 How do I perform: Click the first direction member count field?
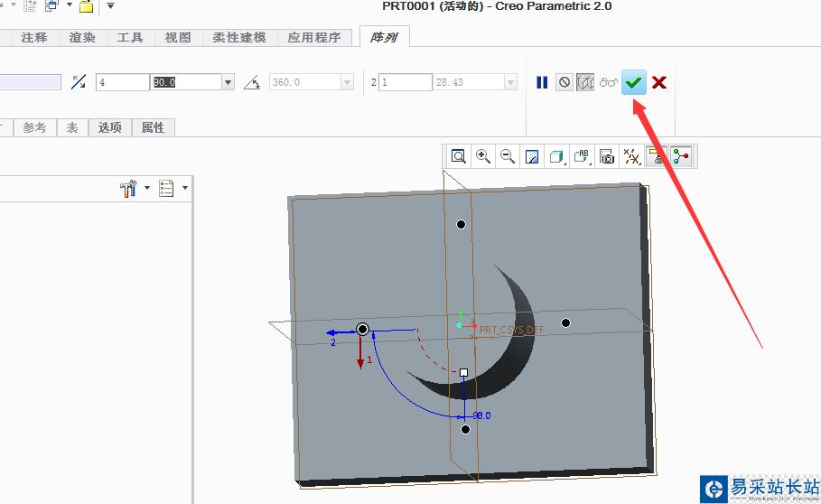click(122, 82)
